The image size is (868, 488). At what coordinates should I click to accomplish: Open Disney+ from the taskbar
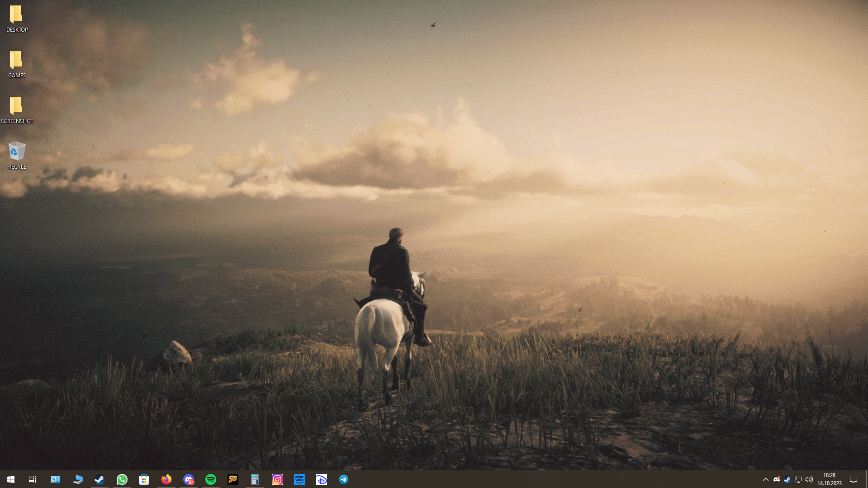(322, 479)
